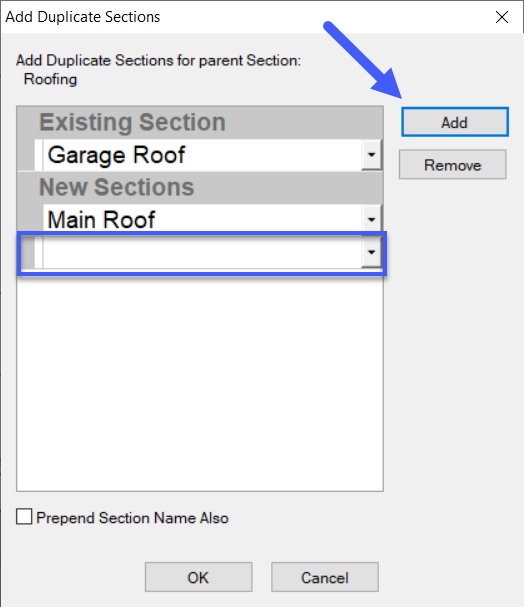
Task: Select the Garage Roof row header cell
Action: (x=26, y=155)
